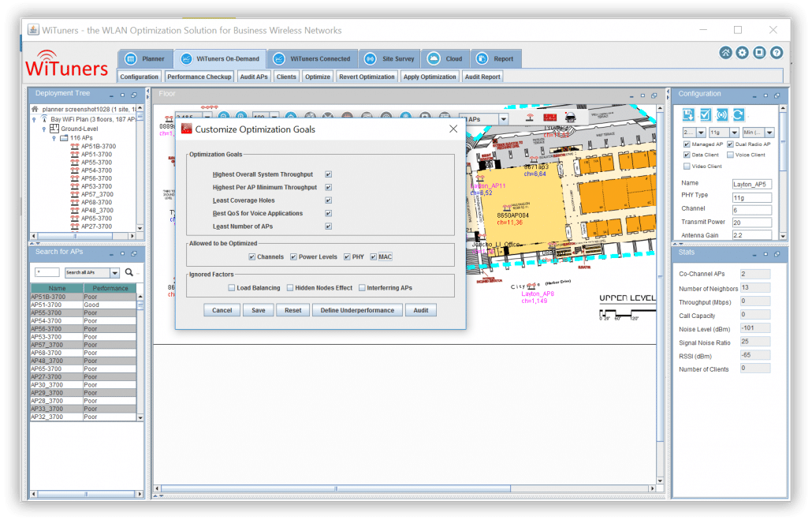Switch to the Planner tab
Screen dimensions: 812x520
click(145, 58)
